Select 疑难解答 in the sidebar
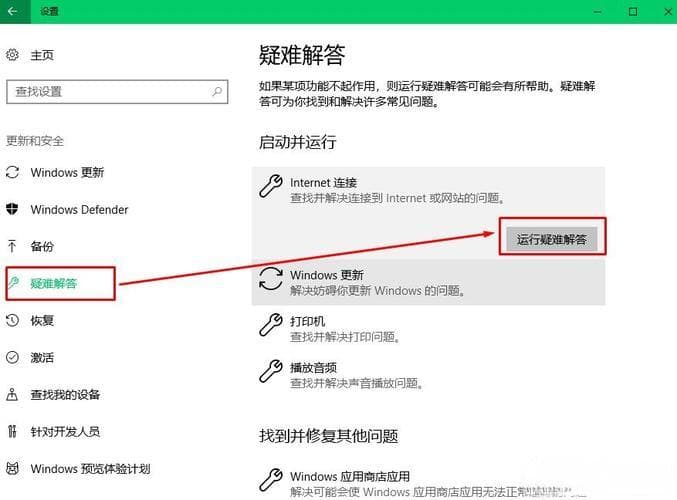 [54, 283]
